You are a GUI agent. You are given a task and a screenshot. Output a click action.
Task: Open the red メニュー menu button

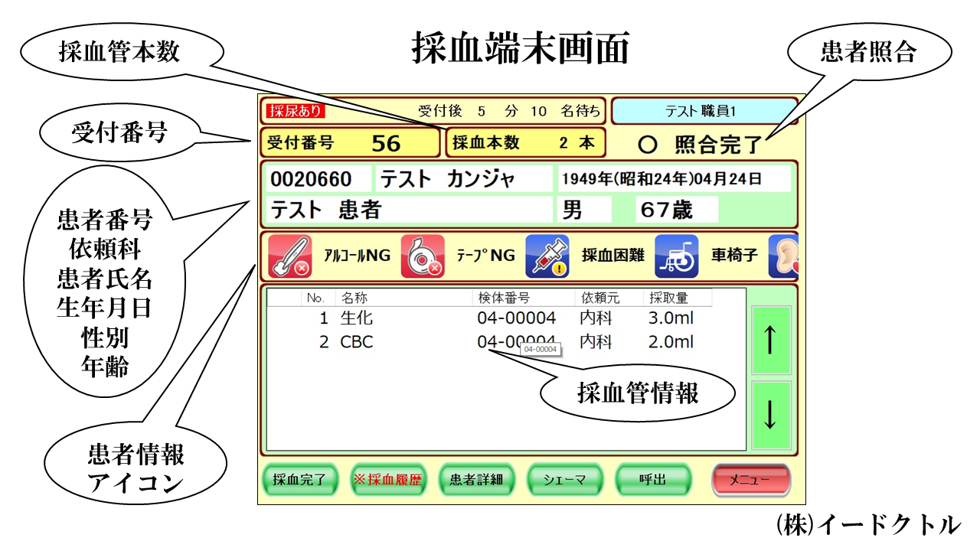click(750, 480)
